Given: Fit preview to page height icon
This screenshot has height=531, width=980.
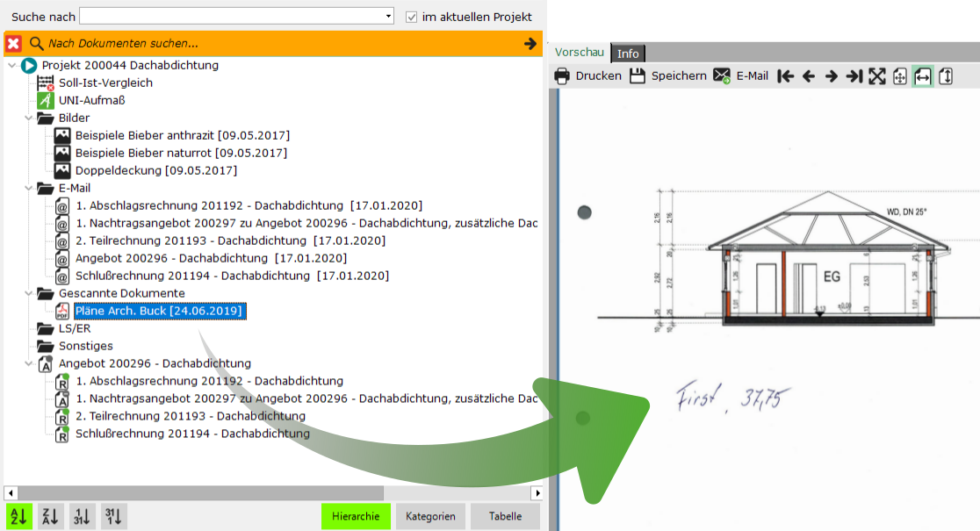Looking at the screenshot, I should pyautogui.click(x=946, y=76).
